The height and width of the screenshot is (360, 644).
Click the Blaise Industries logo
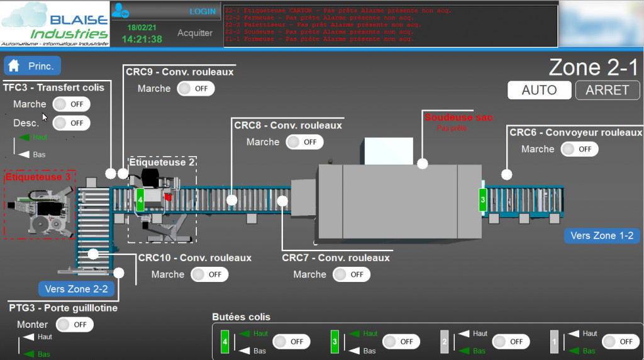(55, 24)
